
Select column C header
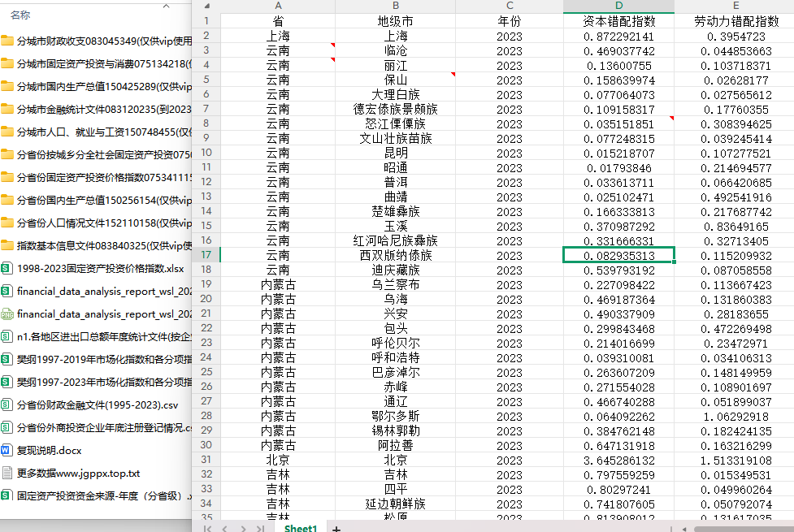coord(510,6)
